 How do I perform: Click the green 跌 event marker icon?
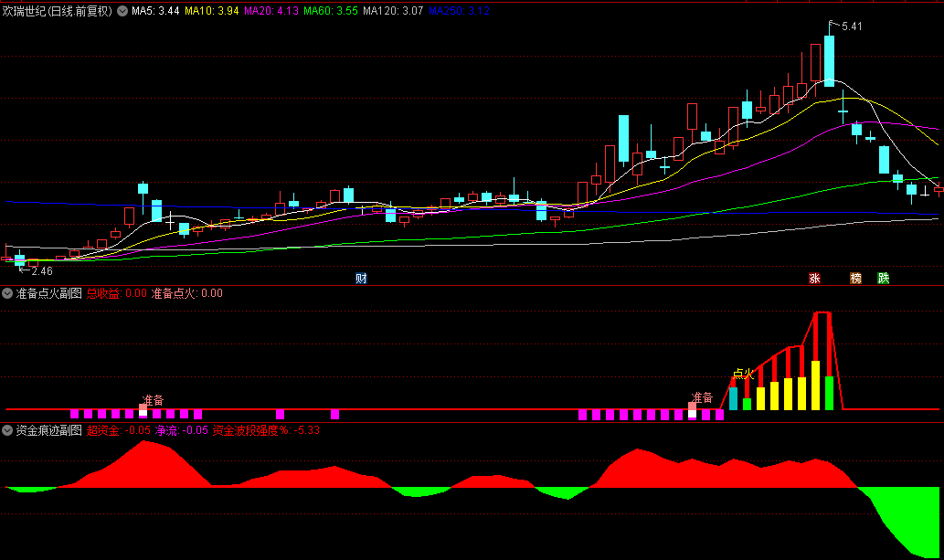click(x=883, y=279)
